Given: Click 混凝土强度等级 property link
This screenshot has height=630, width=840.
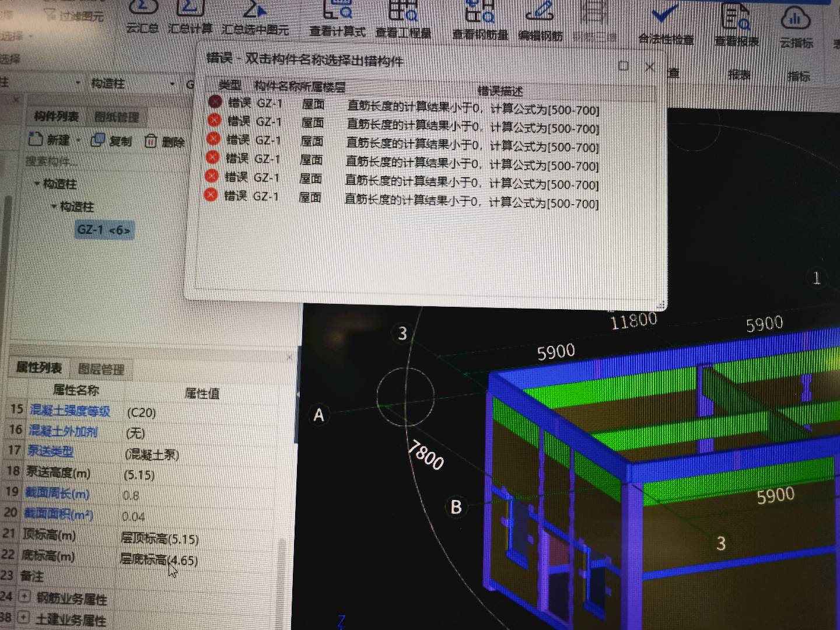Looking at the screenshot, I should (x=69, y=411).
